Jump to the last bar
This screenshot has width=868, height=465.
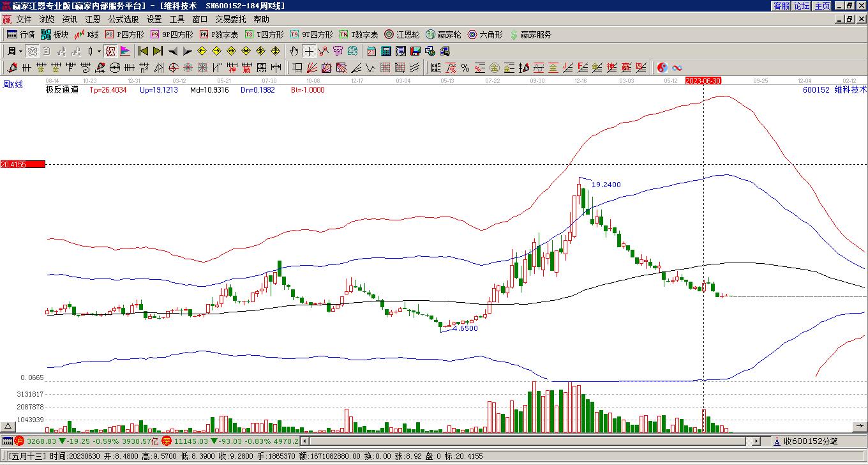pos(158,51)
